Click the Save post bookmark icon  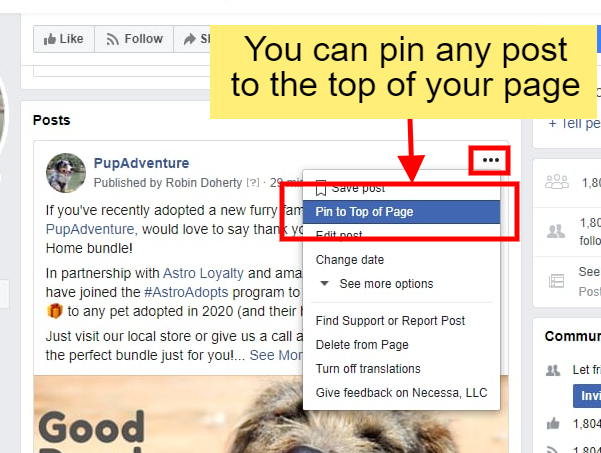(x=321, y=188)
